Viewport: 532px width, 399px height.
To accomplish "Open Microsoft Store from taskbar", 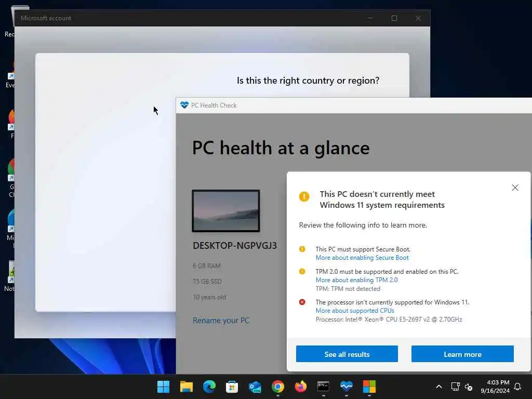I will (232, 387).
